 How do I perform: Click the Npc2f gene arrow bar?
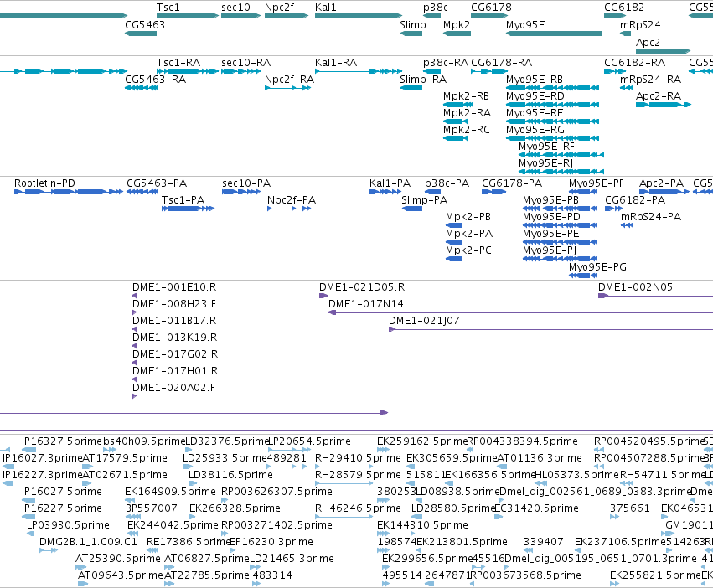coord(287,17)
